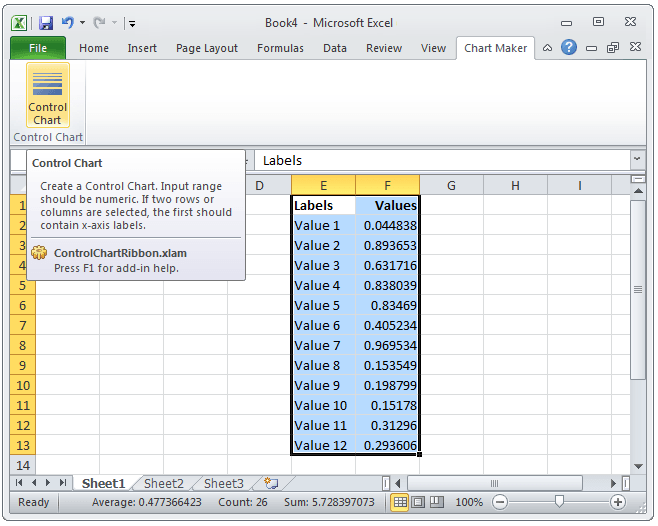Switch to Page Break Preview button
The width and height of the screenshot is (658, 526).
[437, 502]
